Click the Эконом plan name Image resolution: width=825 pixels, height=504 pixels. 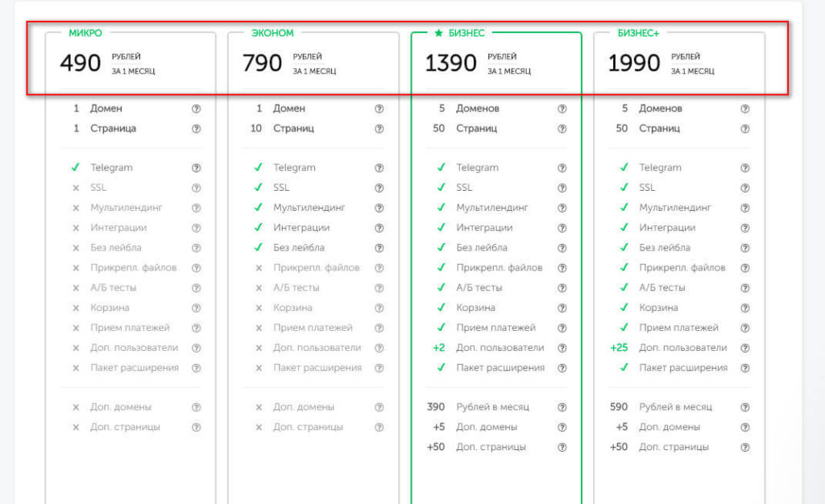[272, 33]
